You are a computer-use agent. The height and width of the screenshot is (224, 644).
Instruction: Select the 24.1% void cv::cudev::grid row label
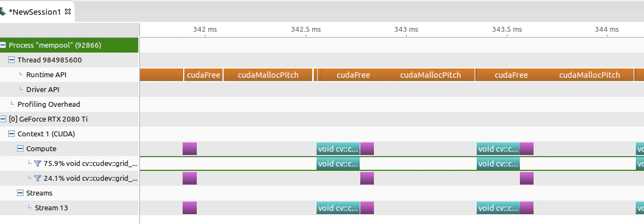pos(90,179)
